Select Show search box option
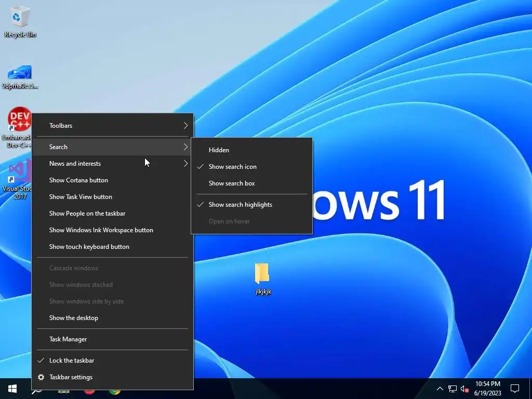The width and height of the screenshot is (532, 399). point(252,183)
